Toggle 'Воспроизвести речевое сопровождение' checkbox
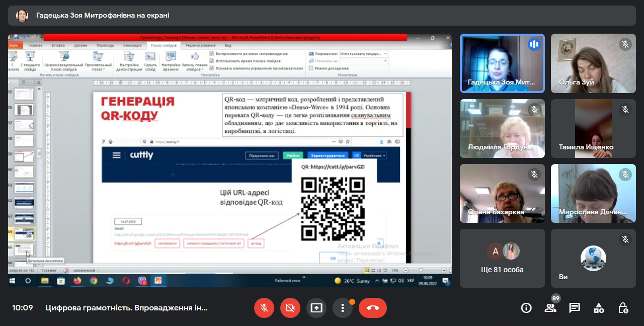The height and width of the screenshot is (326, 644). click(212, 53)
